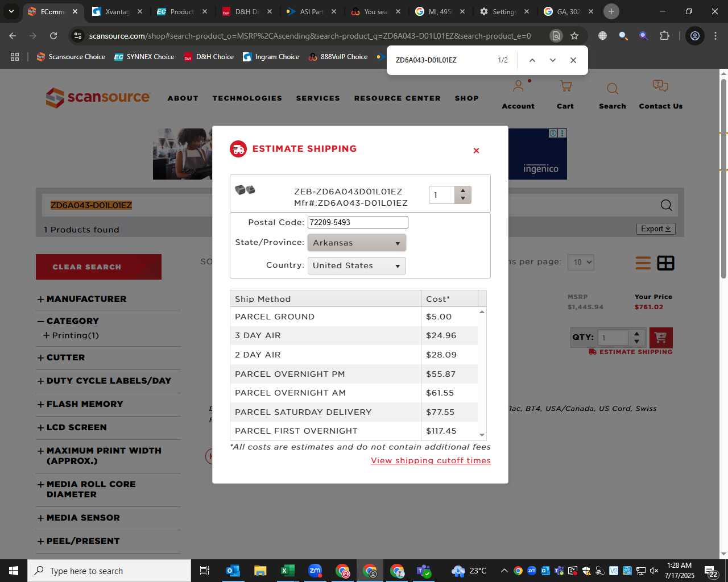Click ship method list scroll-up arrow
Image resolution: width=728 pixels, height=582 pixels.
(482, 311)
